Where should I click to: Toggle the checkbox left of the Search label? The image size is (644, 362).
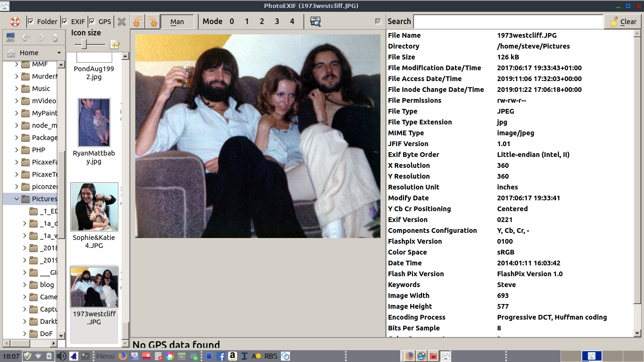coord(378,21)
